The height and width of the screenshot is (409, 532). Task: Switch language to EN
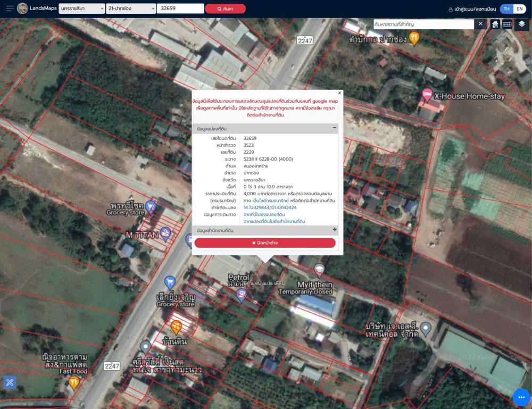tap(519, 9)
